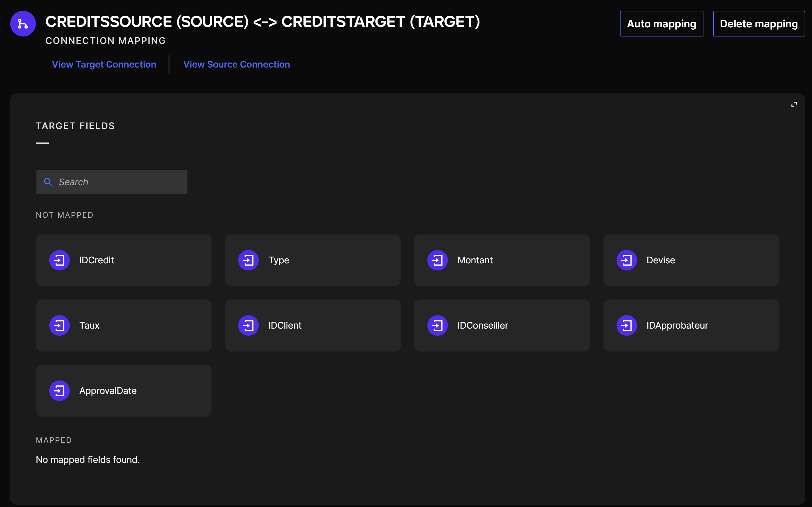Screen dimensions: 812x507
Task: Click the IDApprobateur field input icon
Action: [626, 325]
